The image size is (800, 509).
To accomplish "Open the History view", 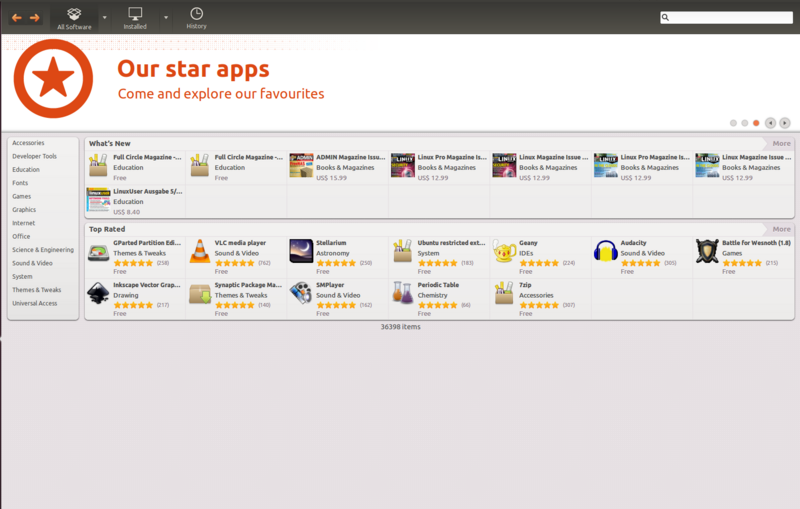I will click(196, 17).
